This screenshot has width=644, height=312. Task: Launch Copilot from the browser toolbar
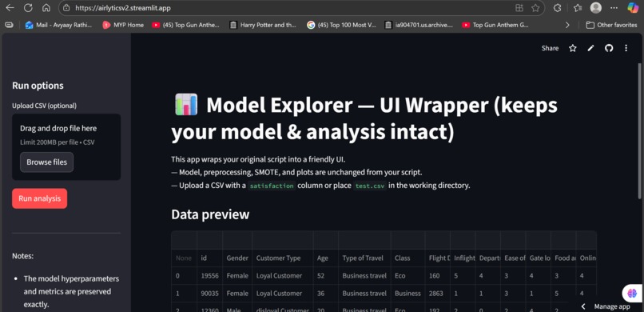[x=633, y=8]
